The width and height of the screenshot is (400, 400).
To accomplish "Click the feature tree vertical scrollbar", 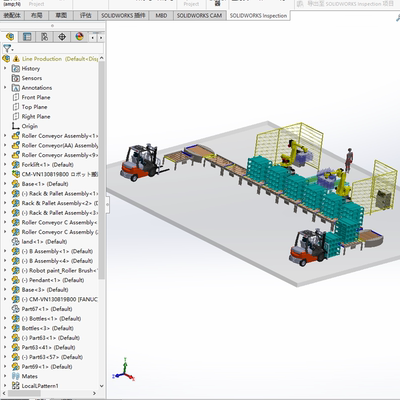I will click(102, 170).
